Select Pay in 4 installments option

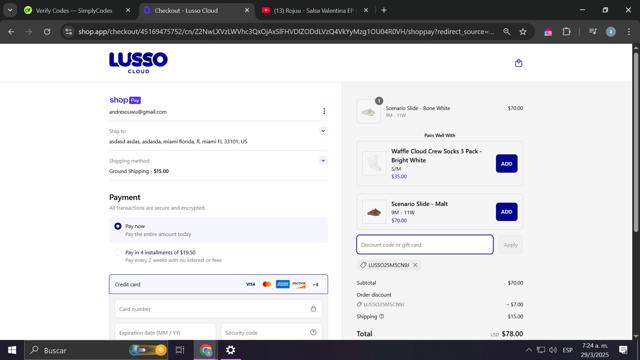pyautogui.click(x=118, y=253)
